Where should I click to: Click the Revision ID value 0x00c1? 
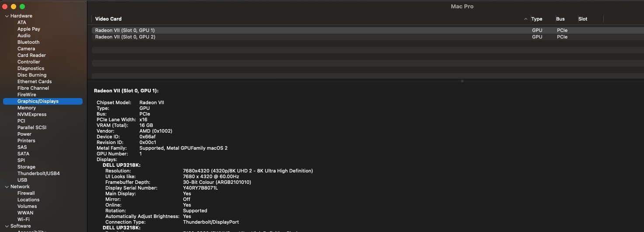(148, 142)
